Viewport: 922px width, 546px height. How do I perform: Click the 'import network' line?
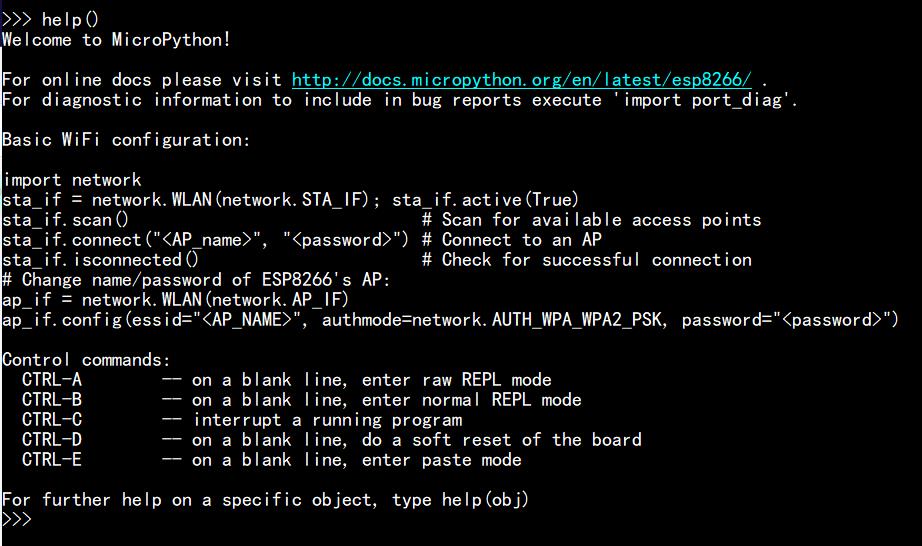click(72, 180)
